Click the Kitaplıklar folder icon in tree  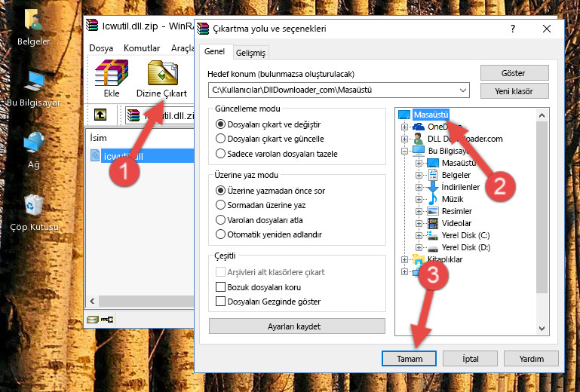419,259
